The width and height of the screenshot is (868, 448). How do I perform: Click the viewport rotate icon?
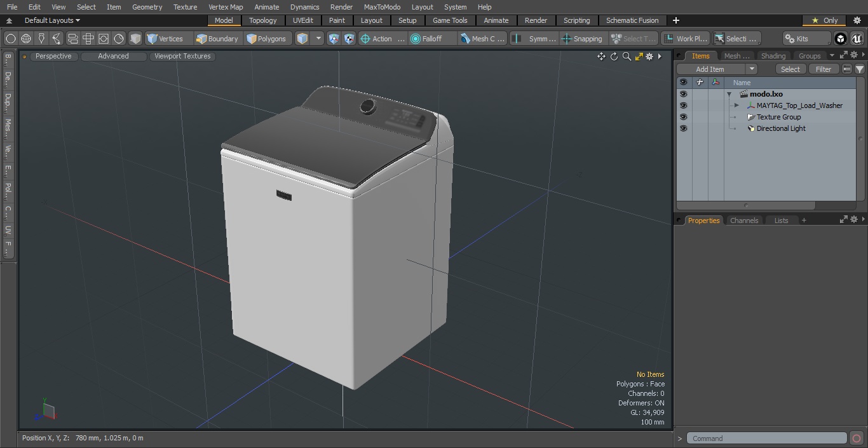614,57
